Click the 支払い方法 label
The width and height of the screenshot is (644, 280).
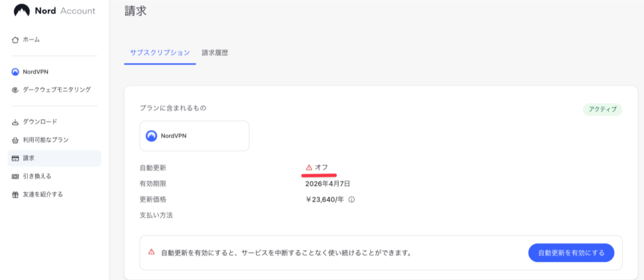(157, 215)
